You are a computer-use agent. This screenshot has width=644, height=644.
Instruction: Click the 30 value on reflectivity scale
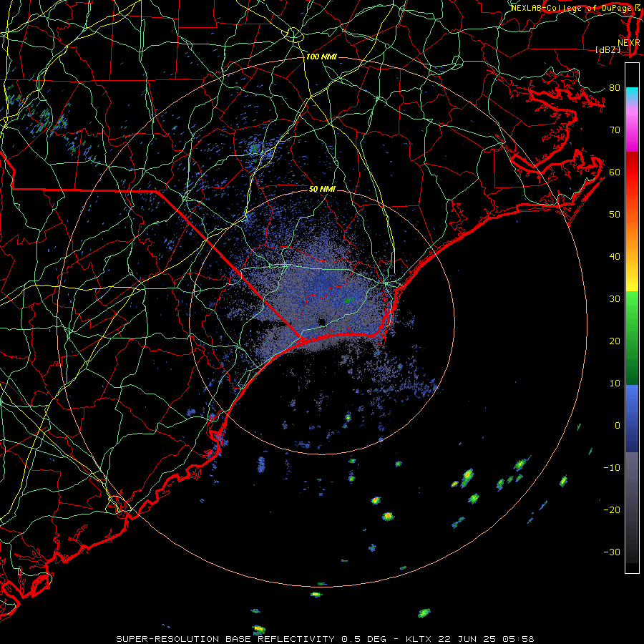pyautogui.click(x=615, y=299)
